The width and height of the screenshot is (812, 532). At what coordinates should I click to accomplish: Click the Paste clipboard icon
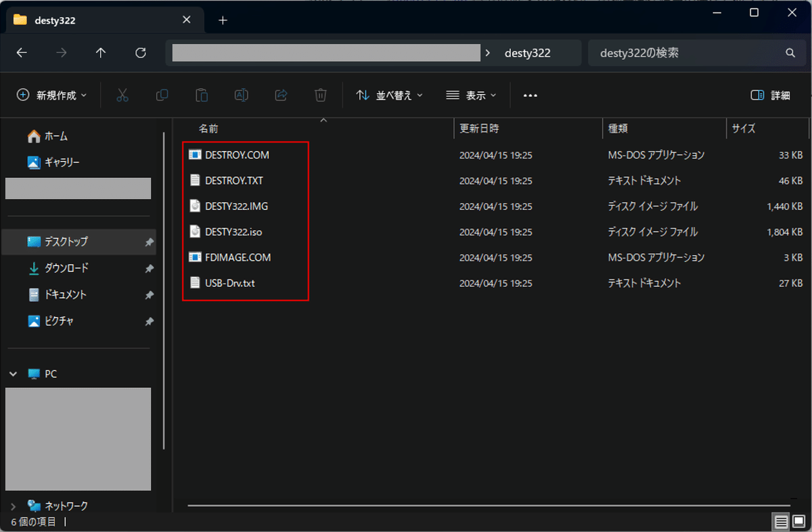202,95
